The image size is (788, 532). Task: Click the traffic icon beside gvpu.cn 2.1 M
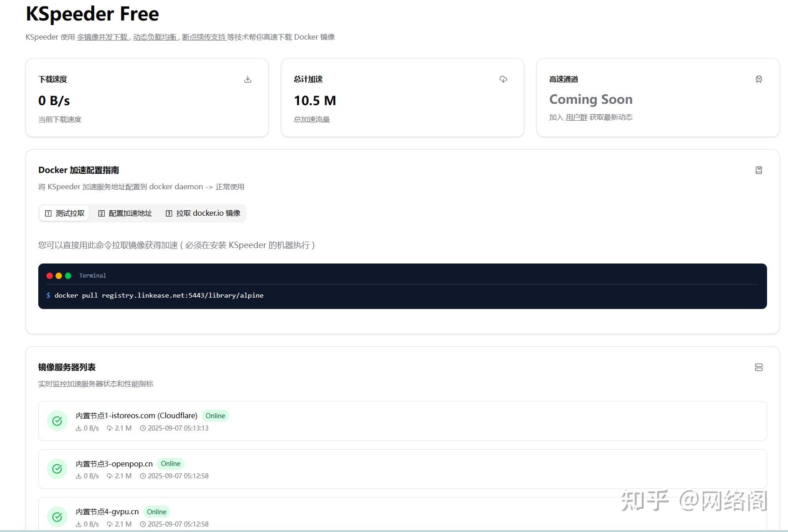(109, 524)
